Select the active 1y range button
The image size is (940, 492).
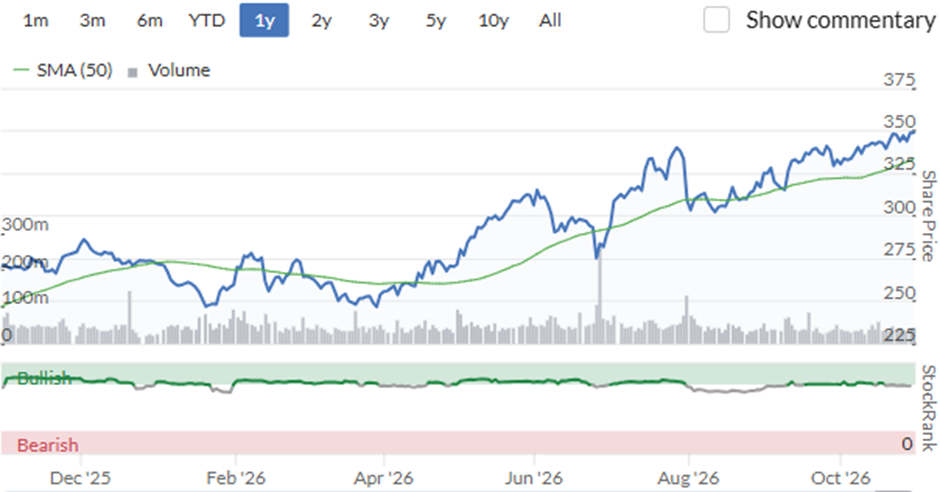264,20
